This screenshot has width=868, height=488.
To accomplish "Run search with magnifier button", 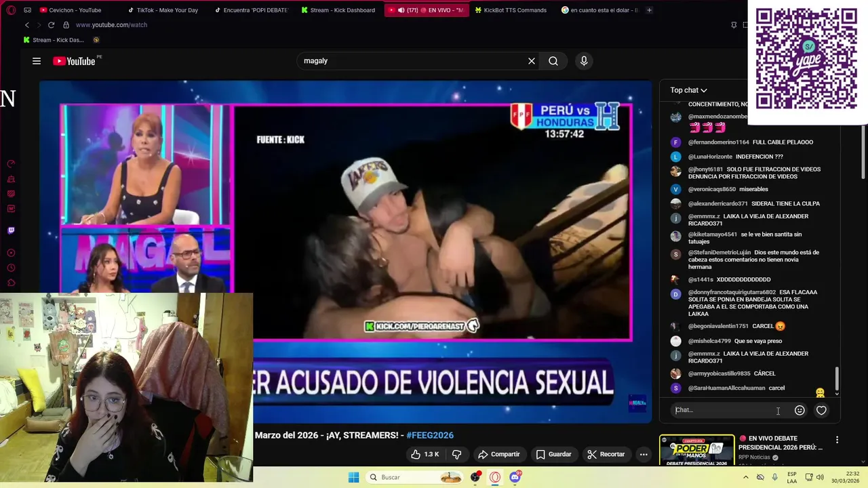I will [x=553, y=61].
